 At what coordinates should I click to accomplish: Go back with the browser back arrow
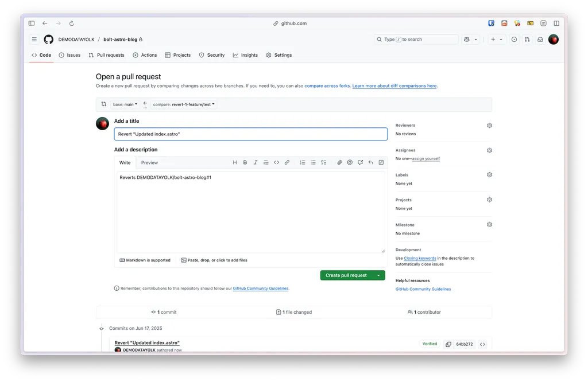(x=45, y=23)
